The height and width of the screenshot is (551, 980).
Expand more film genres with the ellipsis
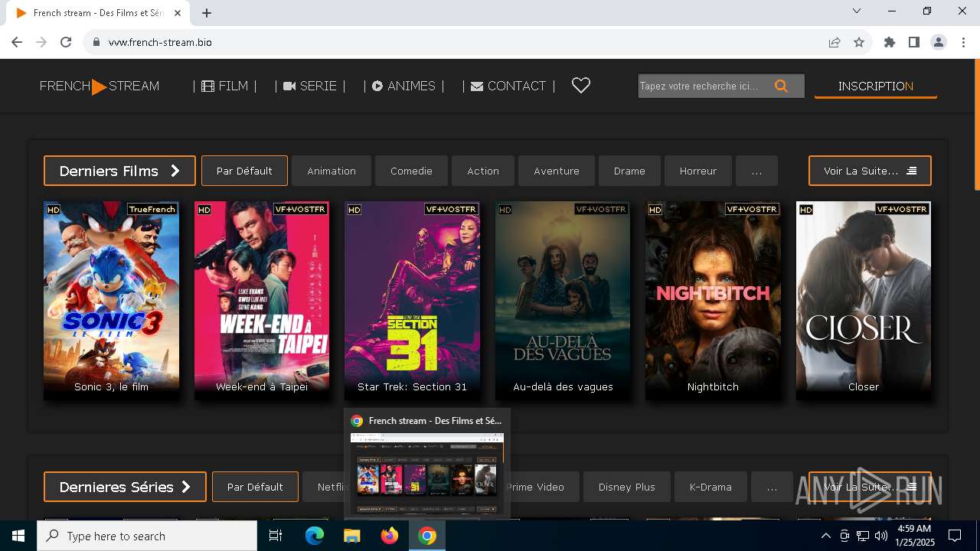click(756, 171)
